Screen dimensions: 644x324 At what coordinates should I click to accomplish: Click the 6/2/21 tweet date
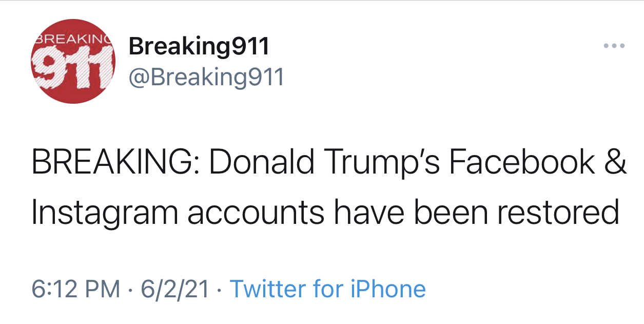click(x=174, y=289)
